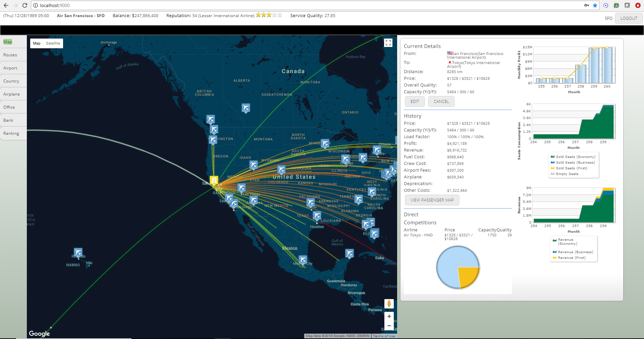
Task: Click the month 260 bar in profit chart
Action: click(607, 65)
